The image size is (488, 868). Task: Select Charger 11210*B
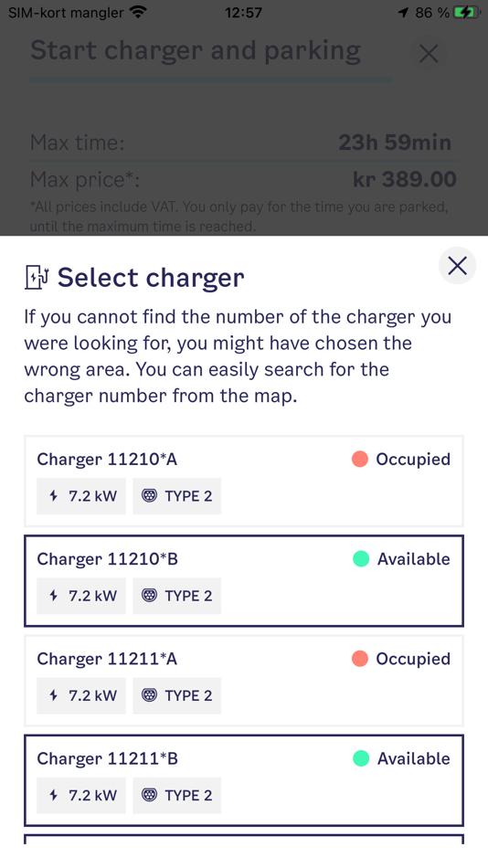click(x=244, y=581)
